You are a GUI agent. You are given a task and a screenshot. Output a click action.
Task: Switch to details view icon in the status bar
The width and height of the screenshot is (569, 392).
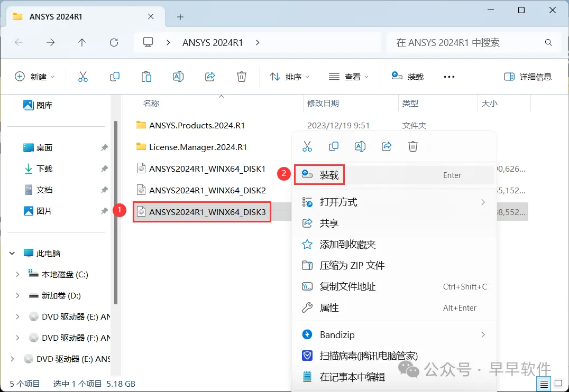[544, 384]
